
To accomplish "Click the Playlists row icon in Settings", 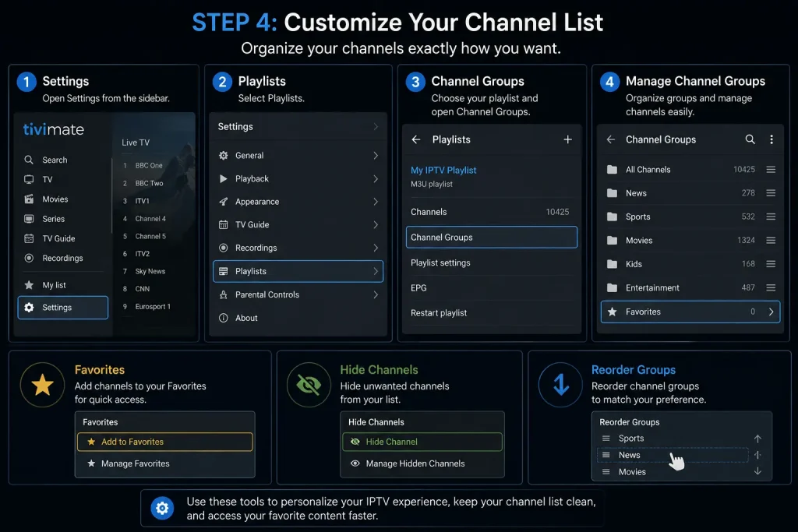I will (x=223, y=271).
